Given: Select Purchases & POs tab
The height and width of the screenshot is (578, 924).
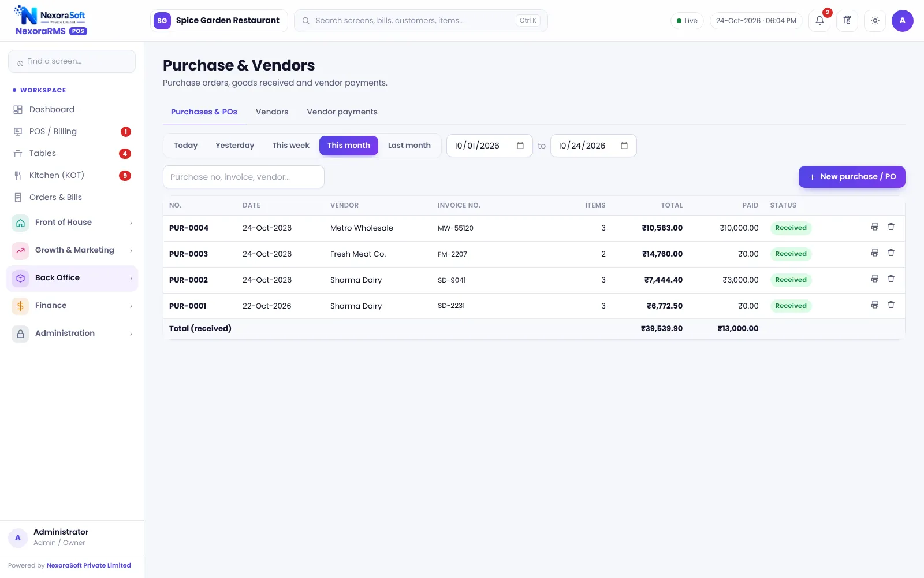Looking at the screenshot, I should 204,112.
